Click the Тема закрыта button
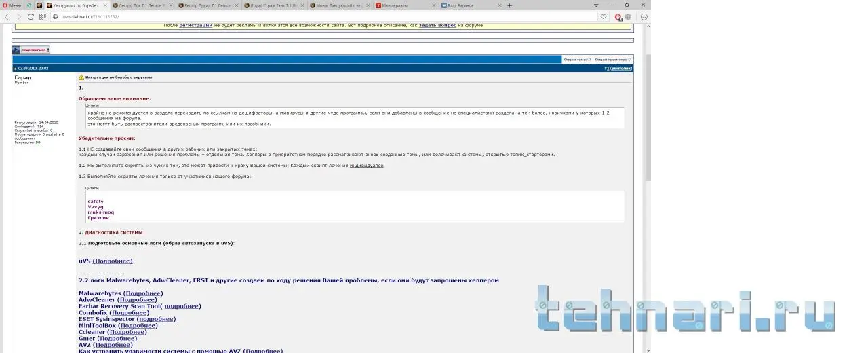The image size is (868, 353). pyautogui.click(x=31, y=50)
